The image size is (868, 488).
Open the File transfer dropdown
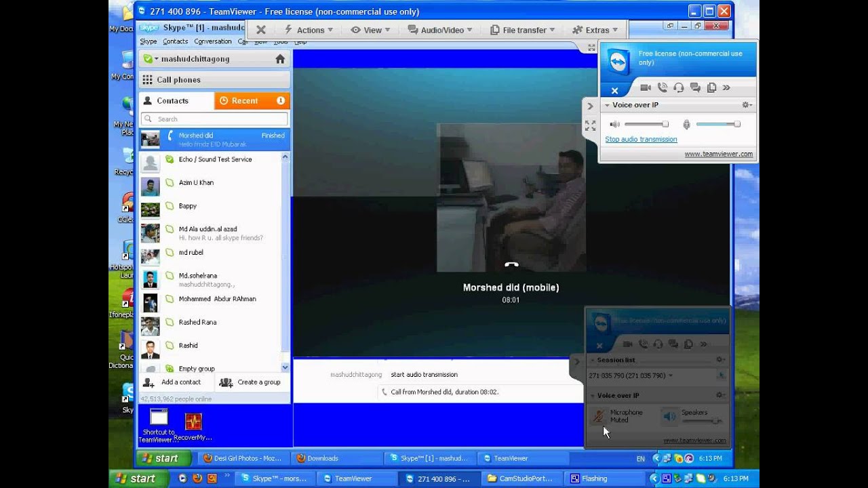coord(523,30)
